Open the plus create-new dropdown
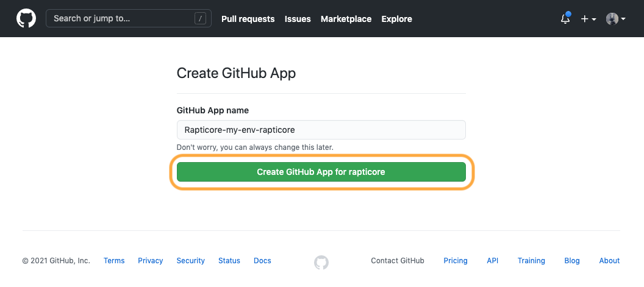 [588, 19]
